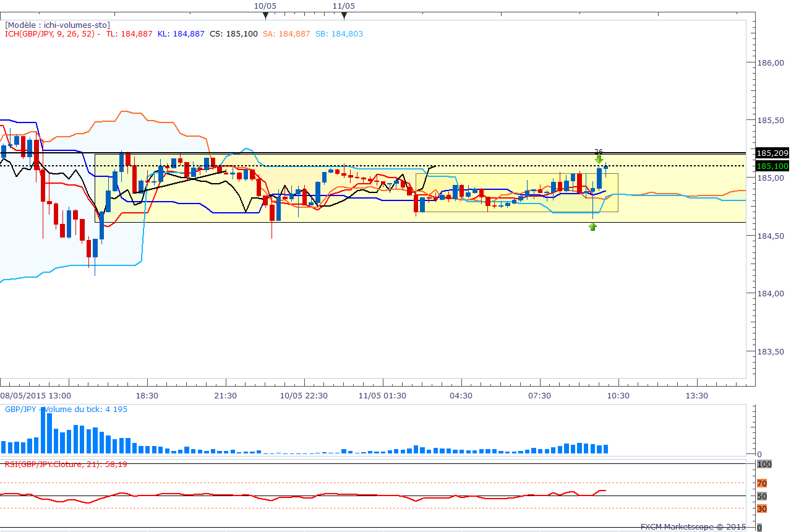Viewport: 791px width, 532px height.
Task: Click the 185,50 price axis label
Action: (771, 120)
